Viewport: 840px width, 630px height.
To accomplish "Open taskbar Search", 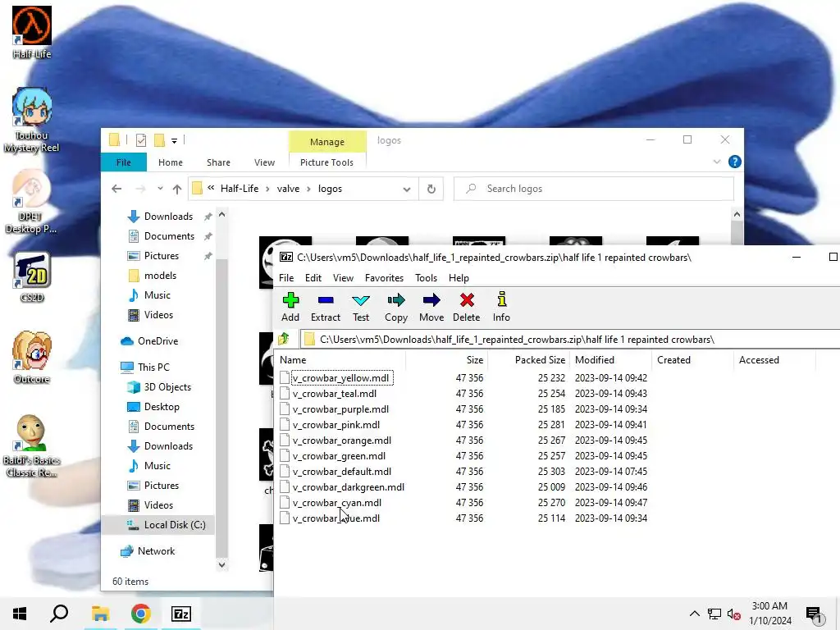I will [59, 614].
